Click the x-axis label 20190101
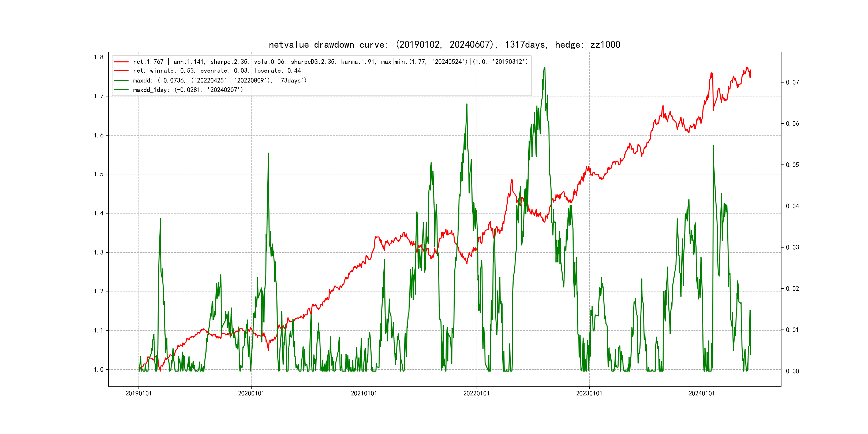 139,393
